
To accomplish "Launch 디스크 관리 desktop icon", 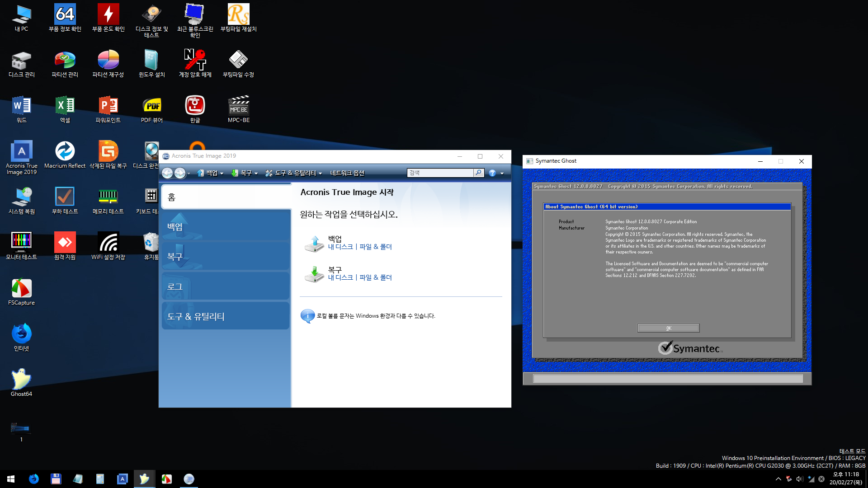I will click(x=21, y=64).
